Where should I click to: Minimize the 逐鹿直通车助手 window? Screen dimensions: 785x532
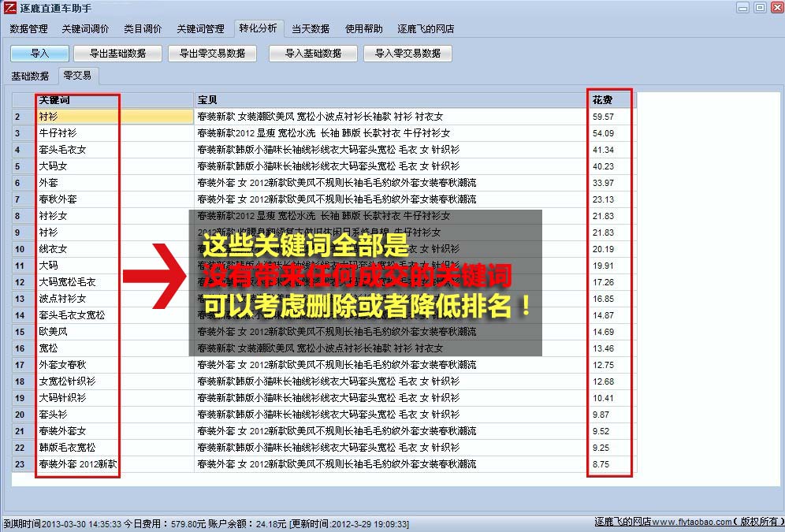(x=743, y=8)
